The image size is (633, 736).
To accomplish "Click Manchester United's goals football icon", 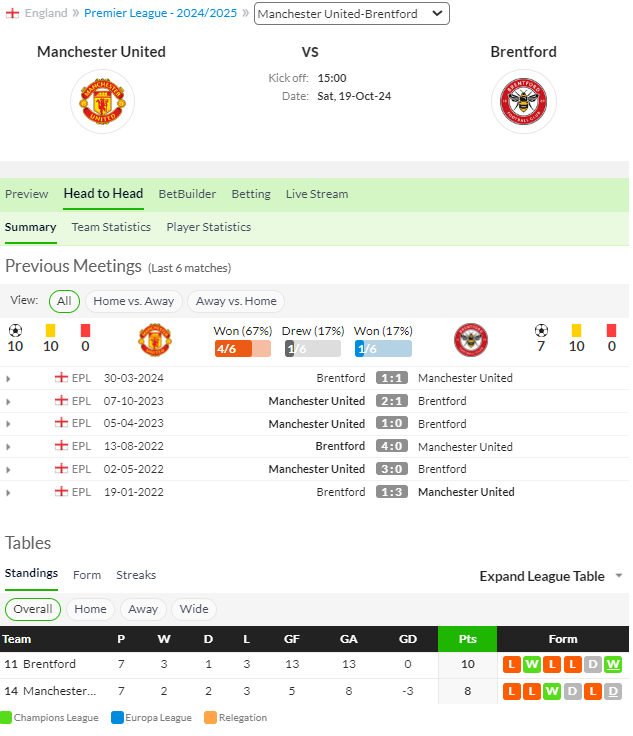I will point(15,330).
